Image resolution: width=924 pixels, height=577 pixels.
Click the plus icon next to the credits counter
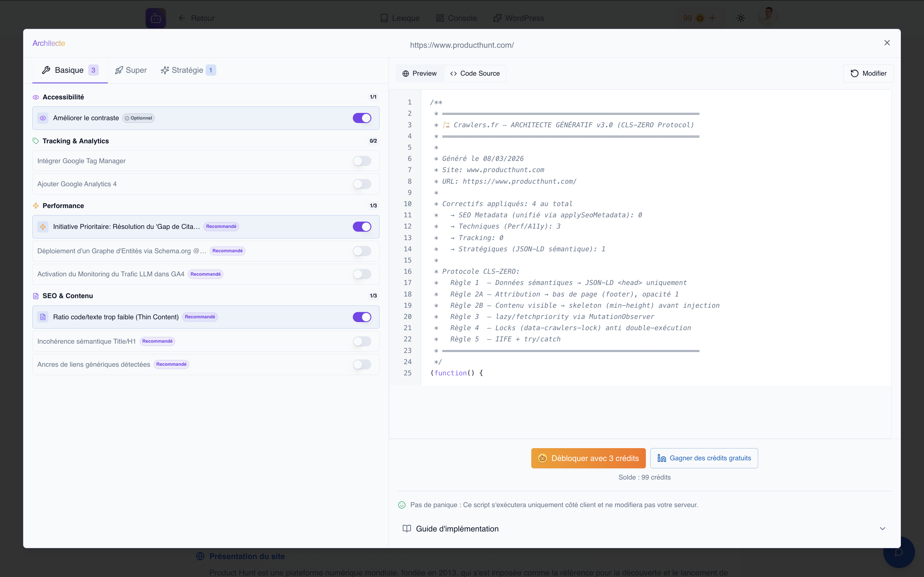click(713, 18)
